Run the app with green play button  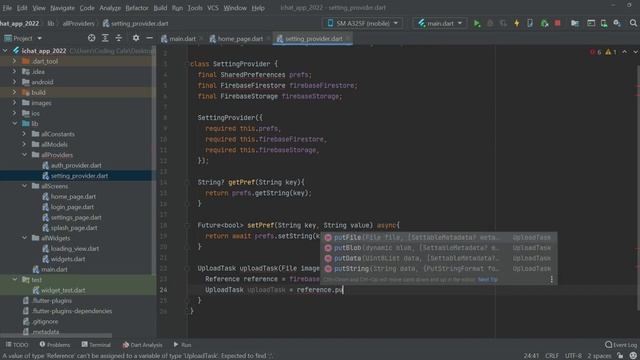[477, 24]
